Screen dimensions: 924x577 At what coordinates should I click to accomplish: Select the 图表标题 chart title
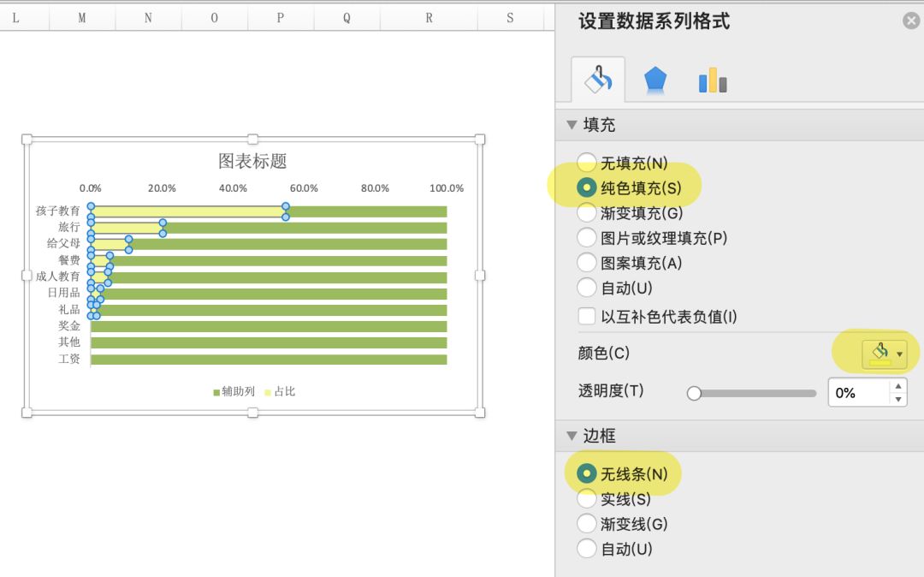coord(253,160)
